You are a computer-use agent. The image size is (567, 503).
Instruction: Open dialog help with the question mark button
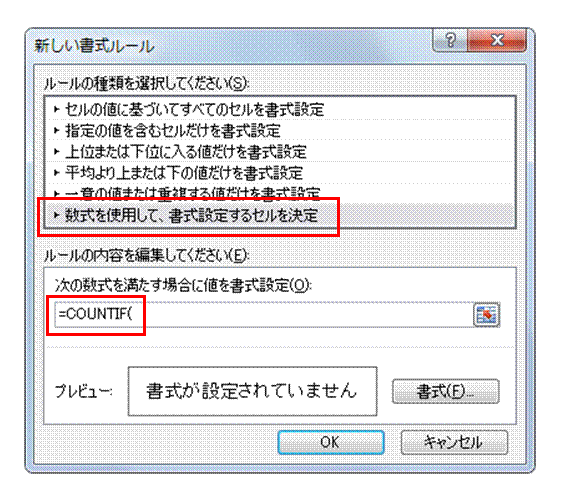(x=450, y=41)
